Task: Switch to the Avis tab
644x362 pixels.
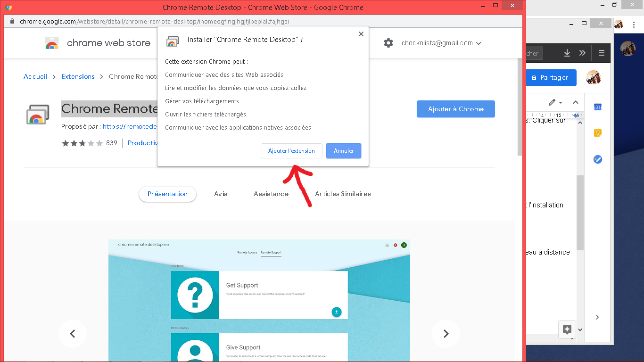Action: pos(221,194)
